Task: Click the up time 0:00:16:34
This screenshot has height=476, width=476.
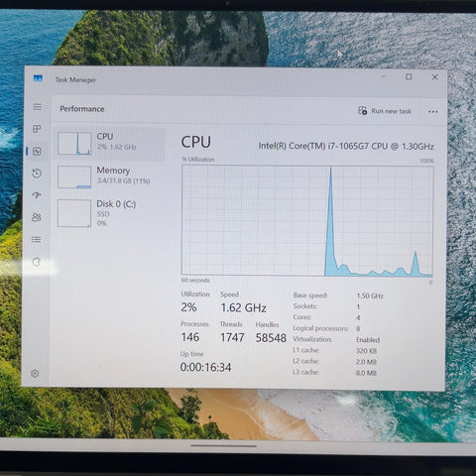Action: click(x=205, y=367)
